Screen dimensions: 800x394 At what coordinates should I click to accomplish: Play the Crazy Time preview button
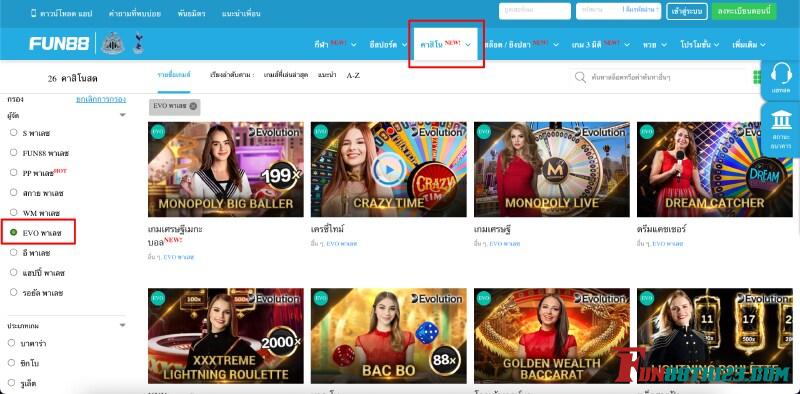389,169
